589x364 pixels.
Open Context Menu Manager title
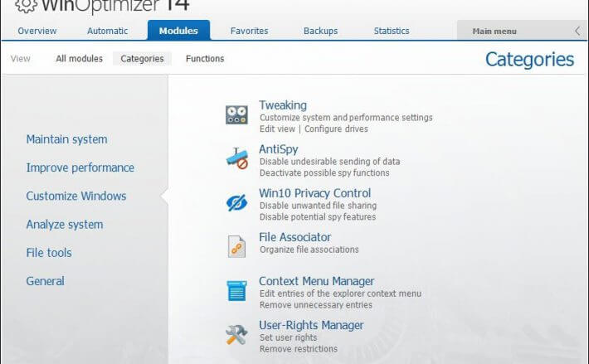(x=316, y=281)
